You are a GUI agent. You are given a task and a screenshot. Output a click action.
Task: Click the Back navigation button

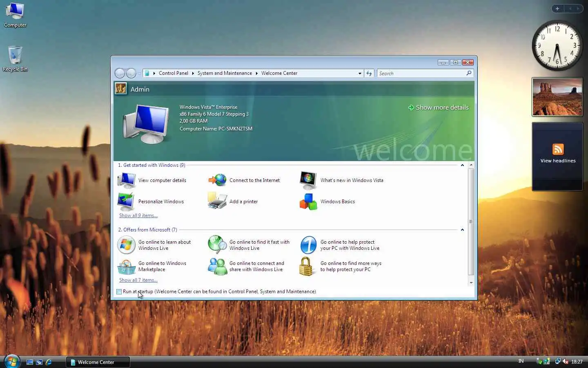click(x=120, y=73)
